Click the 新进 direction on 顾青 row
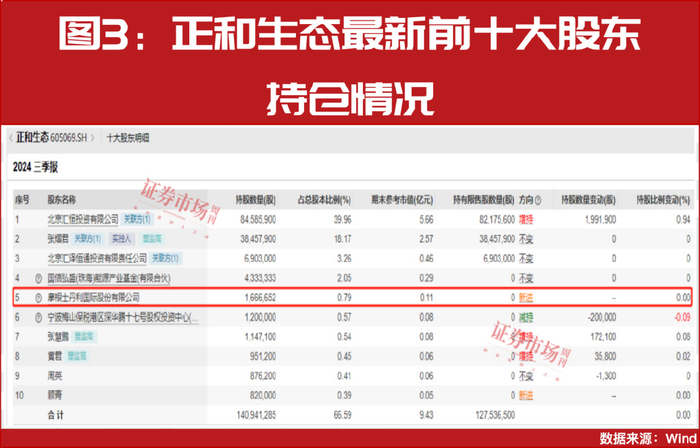Screen dimensions: 700x448 point(526,395)
